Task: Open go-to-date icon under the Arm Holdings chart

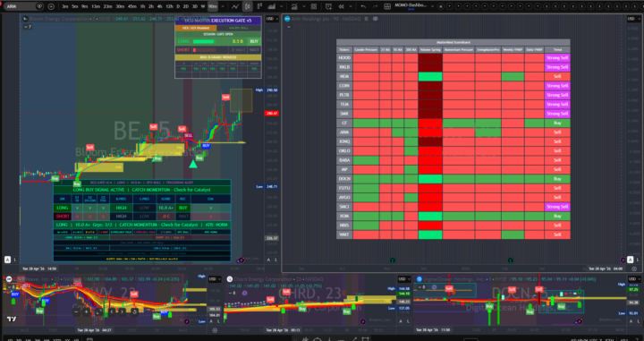Action: pos(634,269)
